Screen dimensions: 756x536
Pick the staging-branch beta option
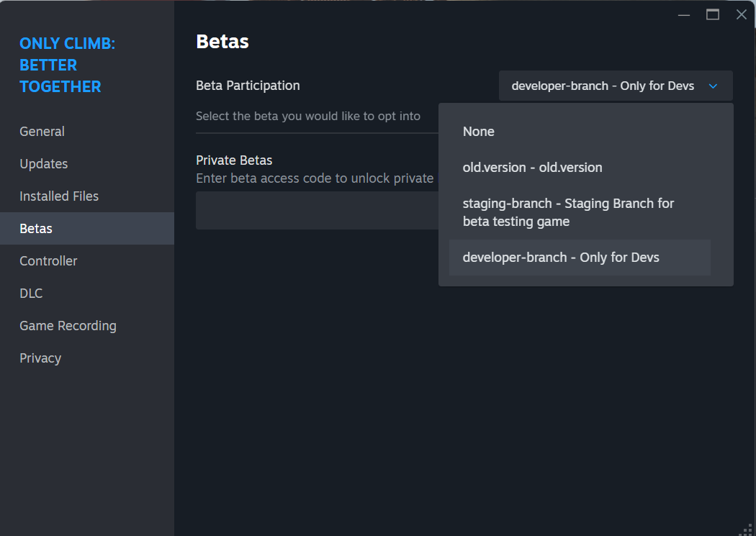pyautogui.click(x=580, y=212)
